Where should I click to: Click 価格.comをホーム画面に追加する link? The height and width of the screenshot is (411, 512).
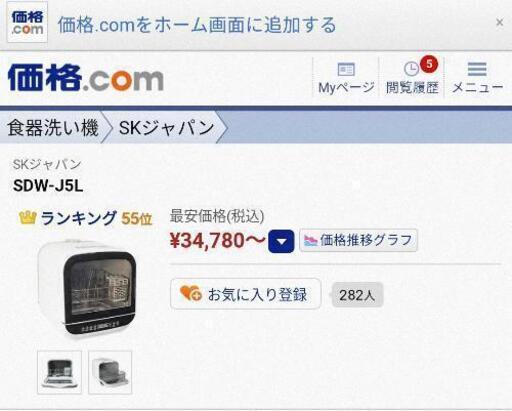pyautogui.click(x=197, y=25)
